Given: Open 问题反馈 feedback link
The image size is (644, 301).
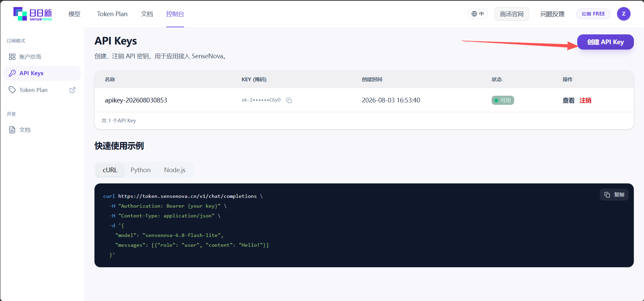Looking at the screenshot, I should tap(552, 14).
